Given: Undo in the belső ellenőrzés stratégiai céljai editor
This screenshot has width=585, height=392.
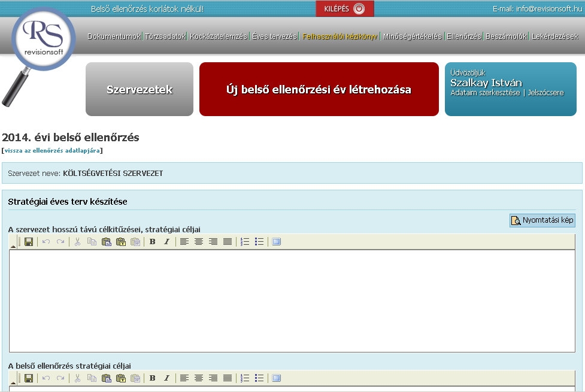Looking at the screenshot, I should (46, 378).
